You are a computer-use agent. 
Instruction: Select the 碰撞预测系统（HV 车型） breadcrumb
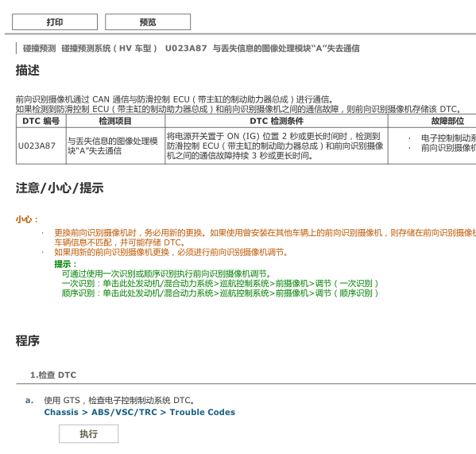pos(110,49)
